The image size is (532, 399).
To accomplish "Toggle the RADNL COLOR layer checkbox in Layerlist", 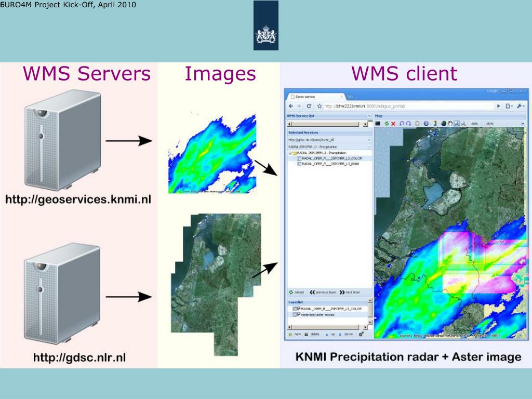I will [x=299, y=309].
